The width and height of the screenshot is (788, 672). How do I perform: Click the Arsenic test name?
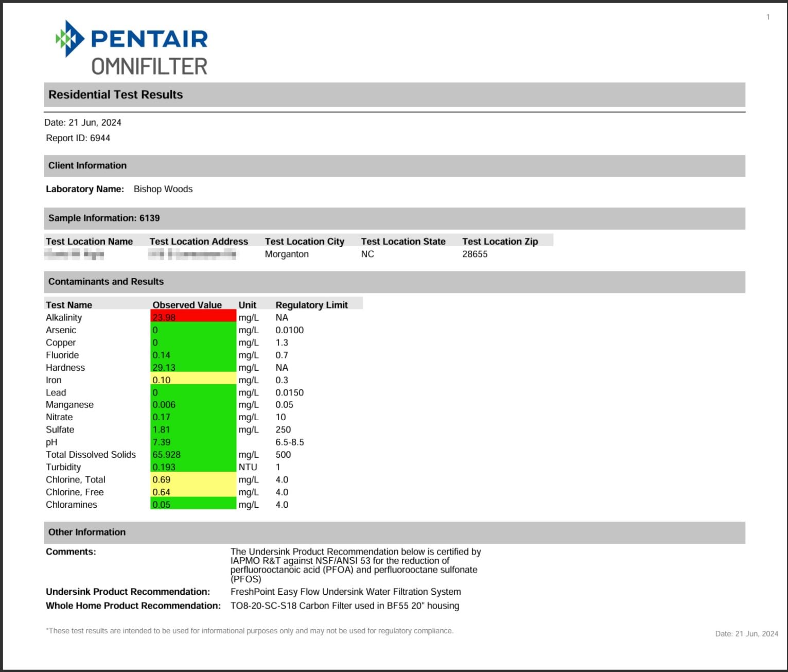(61, 330)
